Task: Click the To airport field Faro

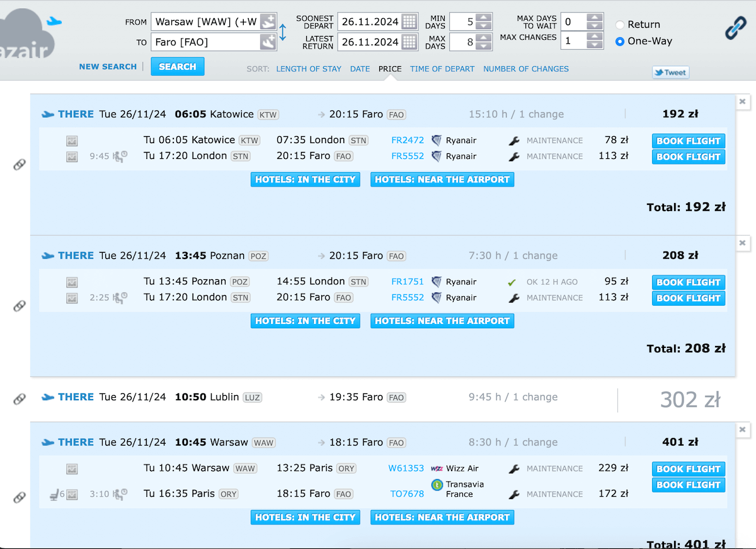Action: (x=205, y=42)
